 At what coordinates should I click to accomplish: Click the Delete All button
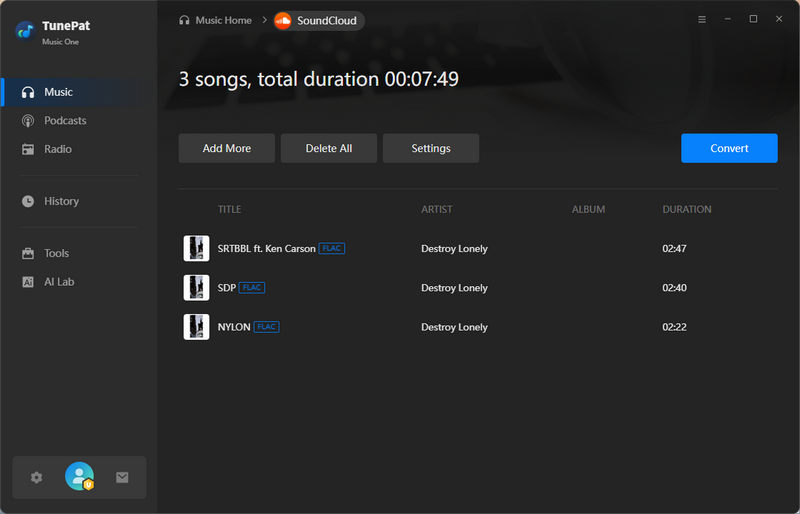(x=328, y=148)
